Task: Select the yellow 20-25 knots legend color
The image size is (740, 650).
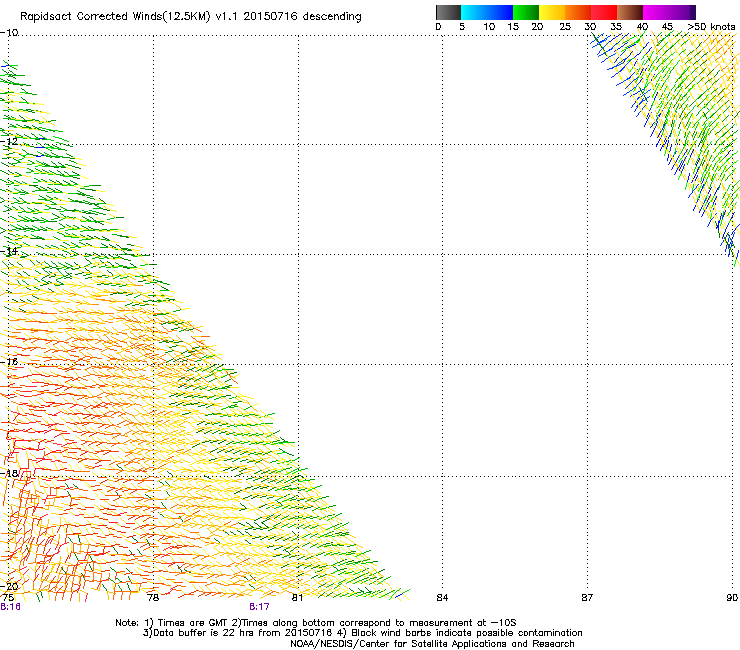Action: click(x=552, y=12)
